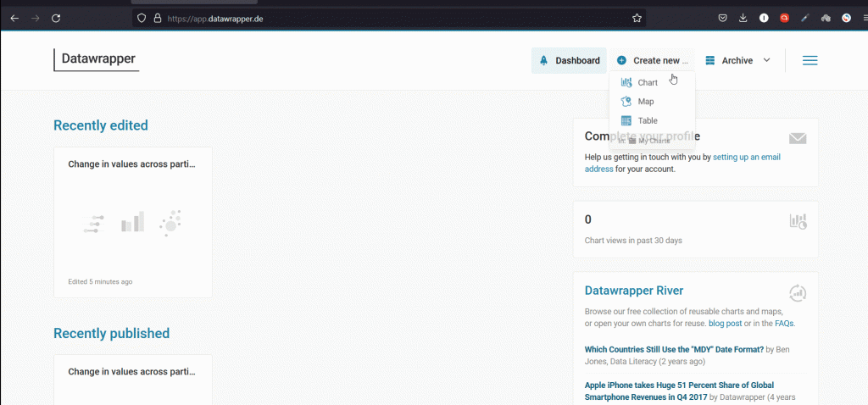
Task: Bookmark this page with star icon
Action: [637, 18]
